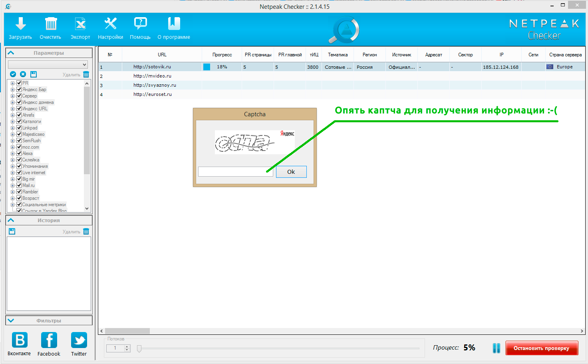The image size is (588, 364).
Task: Click the table horizontal scrollbar thumb
Action: tap(127, 331)
